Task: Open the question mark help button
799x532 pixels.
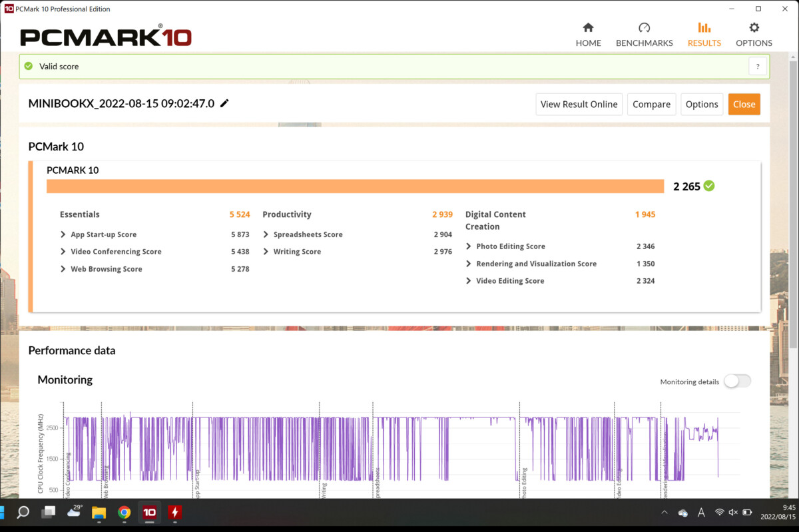Action: [x=758, y=66]
